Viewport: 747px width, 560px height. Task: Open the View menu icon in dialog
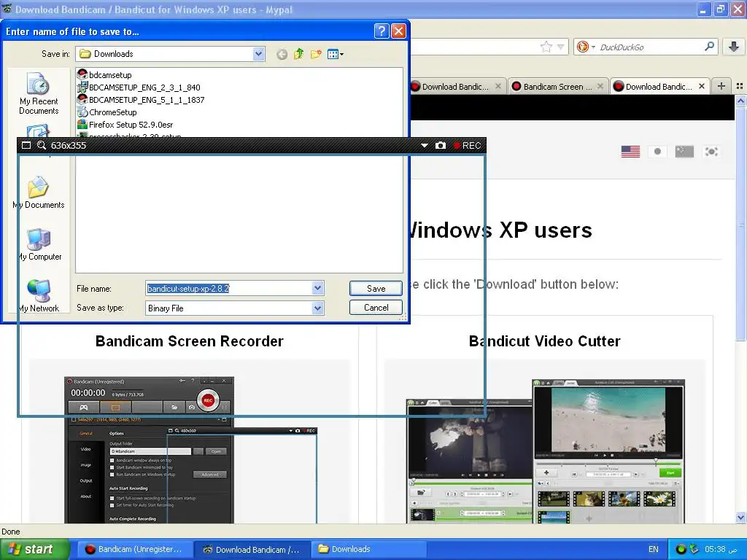tap(336, 54)
